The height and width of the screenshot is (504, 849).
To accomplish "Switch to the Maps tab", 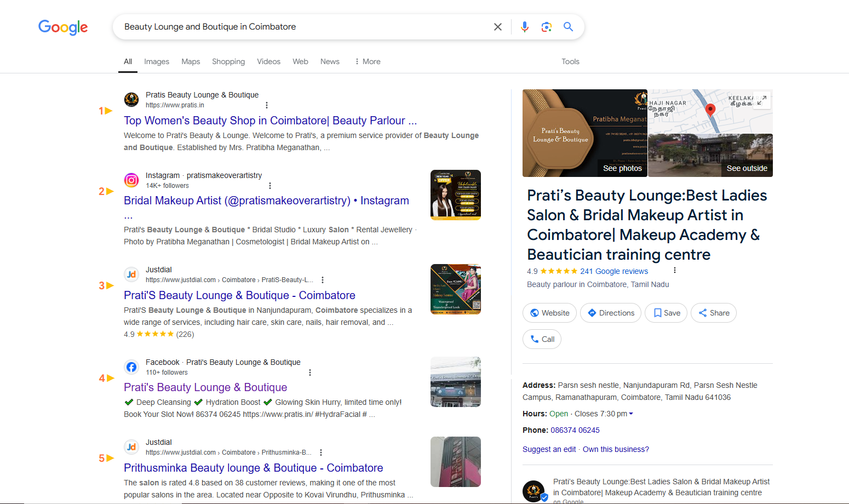I will coord(191,61).
